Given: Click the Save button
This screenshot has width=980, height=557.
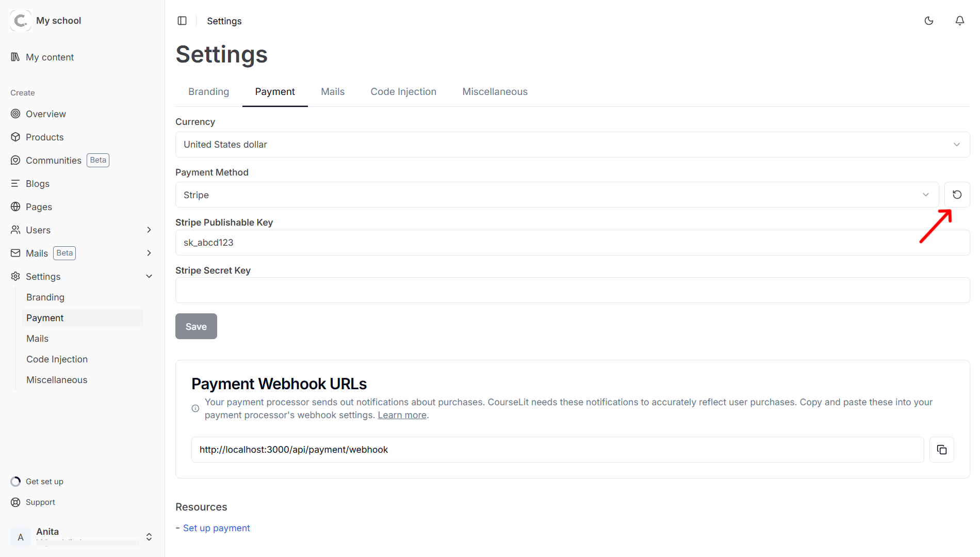Looking at the screenshot, I should tap(196, 326).
